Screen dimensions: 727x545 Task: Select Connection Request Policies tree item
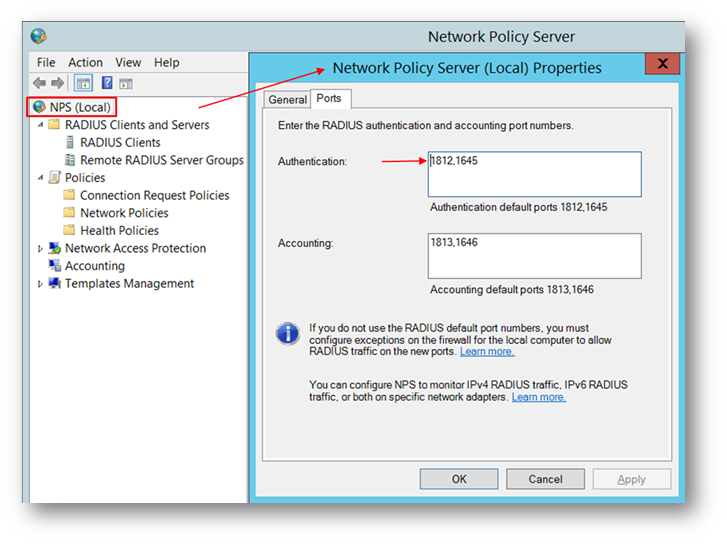154,195
